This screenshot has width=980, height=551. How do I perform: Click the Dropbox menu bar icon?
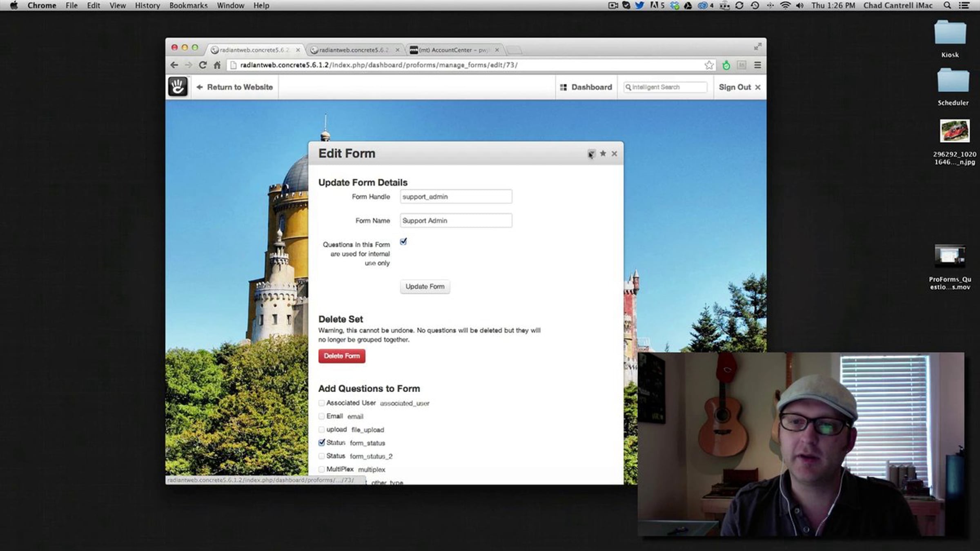click(675, 5)
